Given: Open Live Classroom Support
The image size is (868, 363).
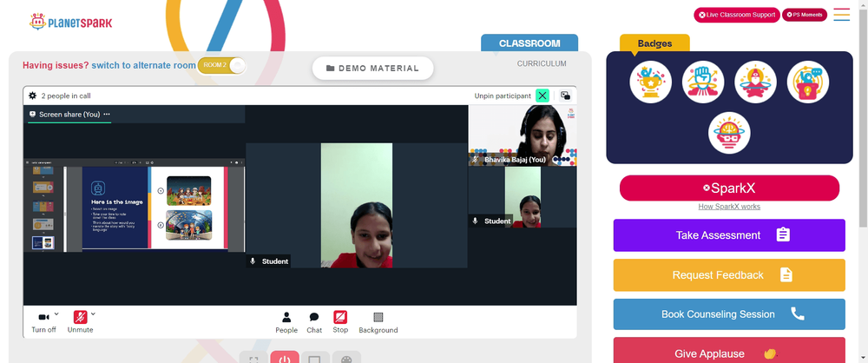Looking at the screenshot, I should click(x=737, y=15).
